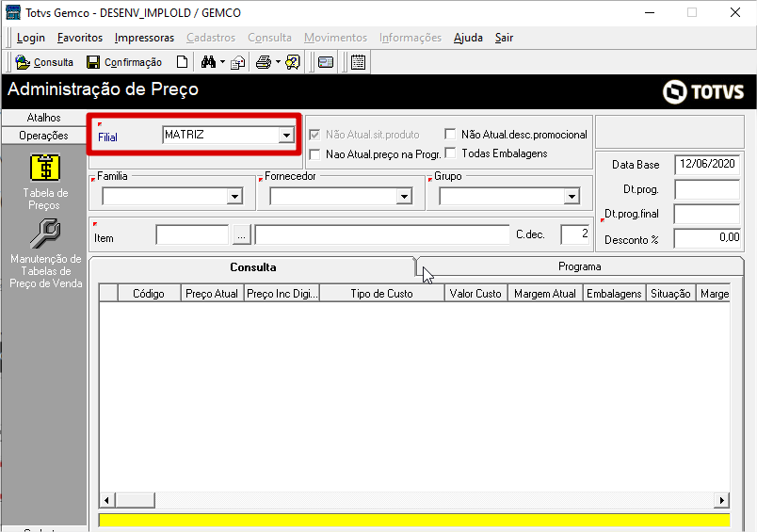This screenshot has height=532, width=757.
Task: Click the Valor Custo column header
Action: 475,294
